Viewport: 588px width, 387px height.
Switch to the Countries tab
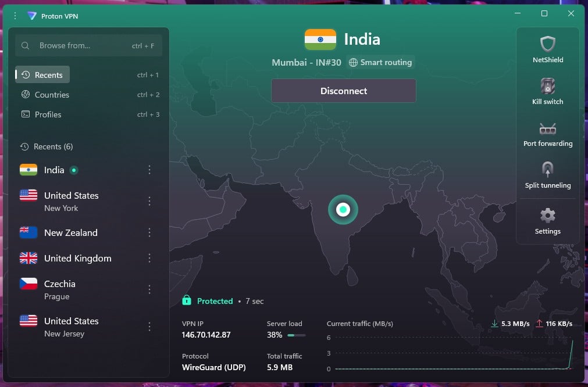coord(52,94)
